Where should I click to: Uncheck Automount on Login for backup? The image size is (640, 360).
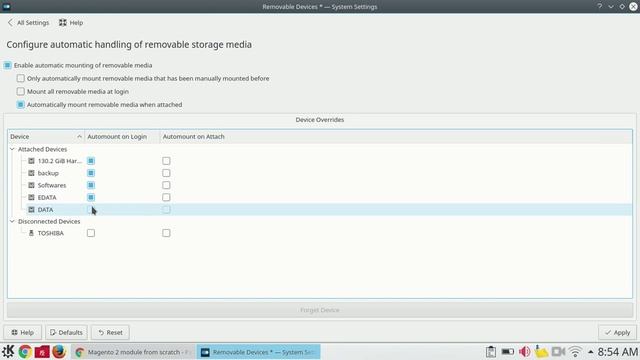tap(91, 173)
